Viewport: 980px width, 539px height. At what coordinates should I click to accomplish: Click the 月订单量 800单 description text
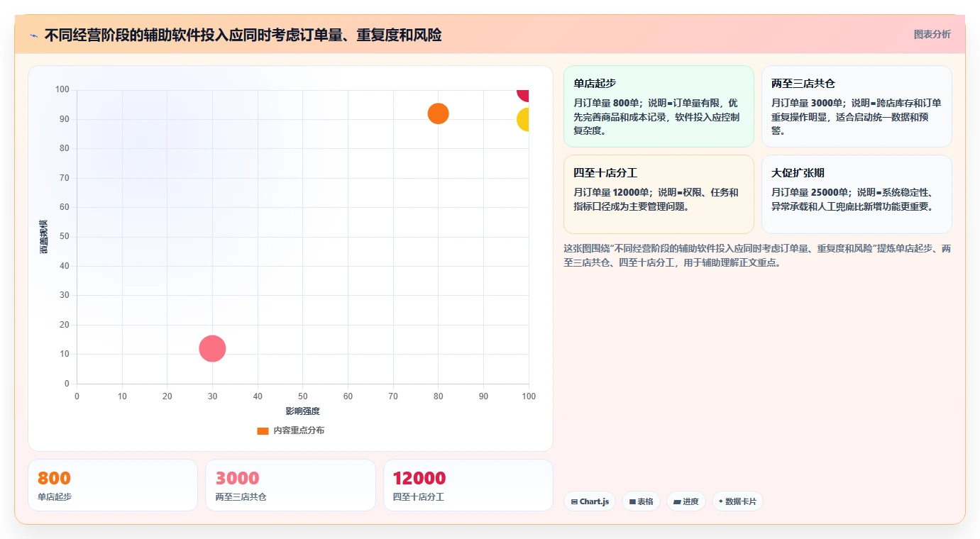pos(656,117)
